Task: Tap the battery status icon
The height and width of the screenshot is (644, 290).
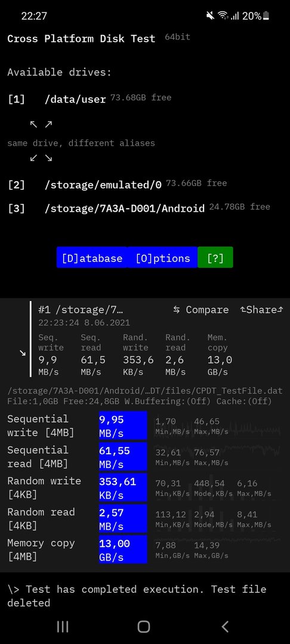Action: (x=266, y=16)
